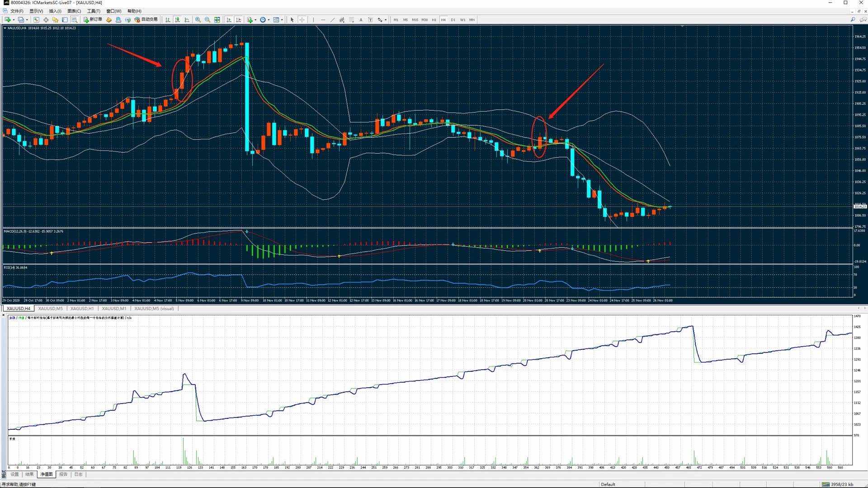
Task: Open the 报告 tab in tester panel
Action: tap(63, 474)
